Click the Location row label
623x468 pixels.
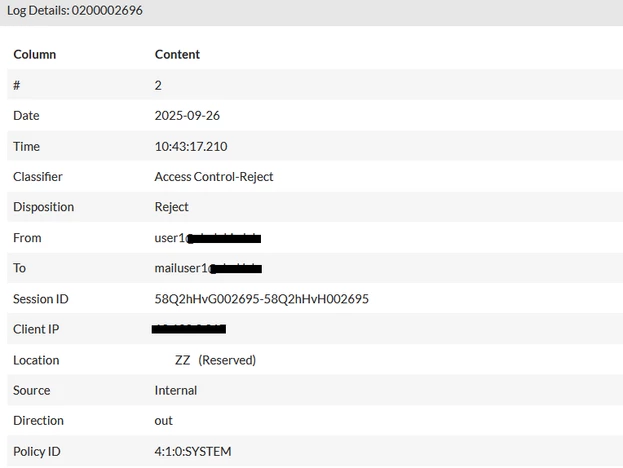click(x=36, y=360)
